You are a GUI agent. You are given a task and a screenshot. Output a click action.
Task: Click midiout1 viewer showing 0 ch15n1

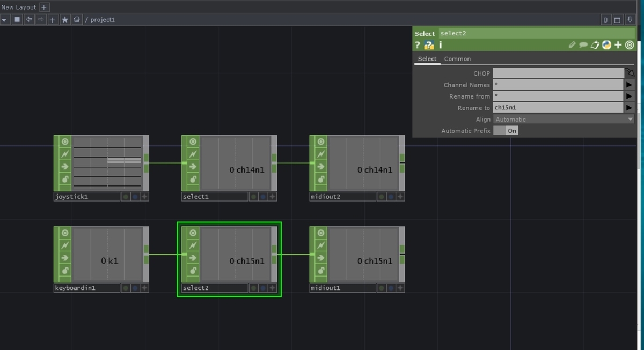click(x=363, y=255)
